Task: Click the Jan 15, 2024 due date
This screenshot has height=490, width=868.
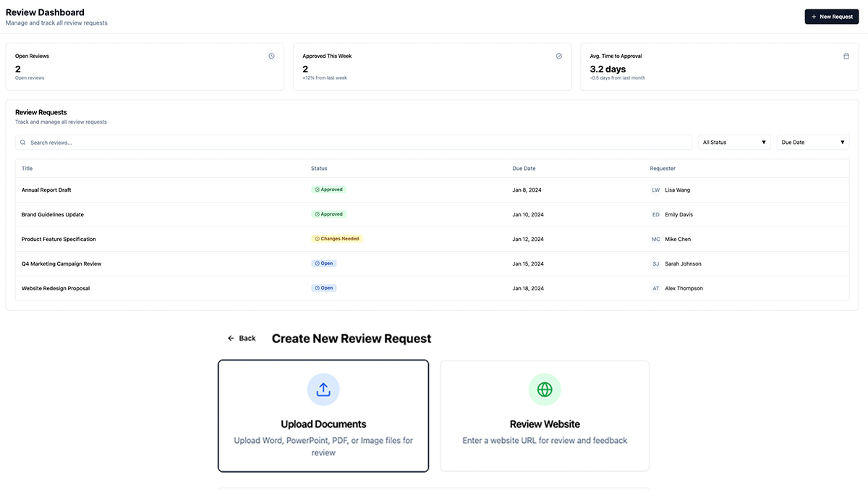Action: point(528,264)
